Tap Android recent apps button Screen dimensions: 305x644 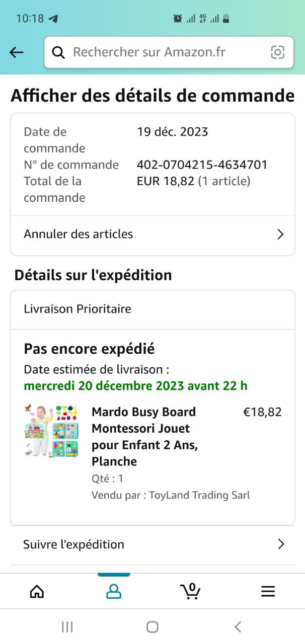[67, 626]
